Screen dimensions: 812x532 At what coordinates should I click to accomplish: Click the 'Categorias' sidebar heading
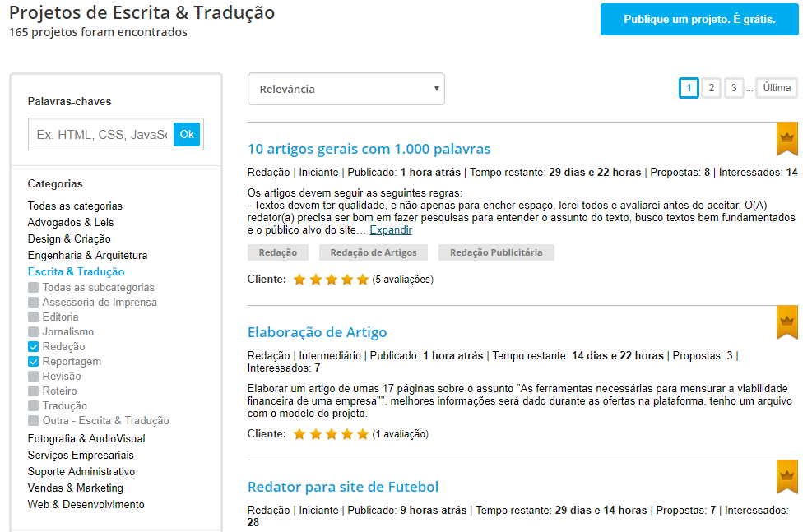point(55,183)
